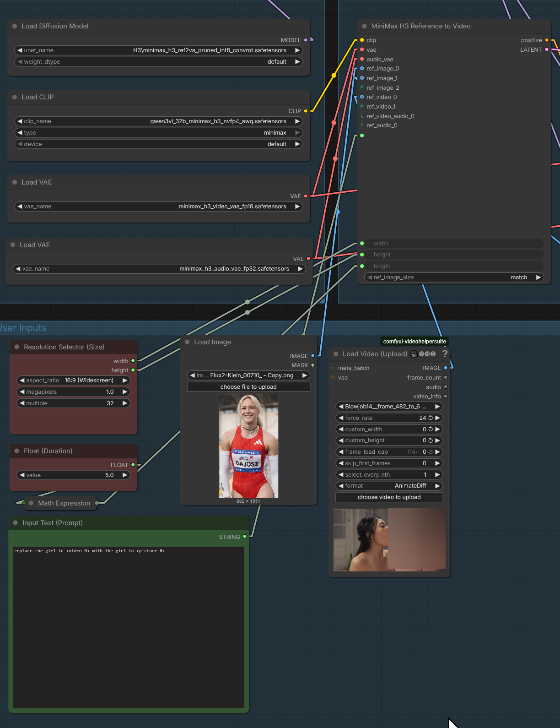Collapse the Input Text (Prompt) node
The width and height of the screenshot is (560, 728).
16,523
